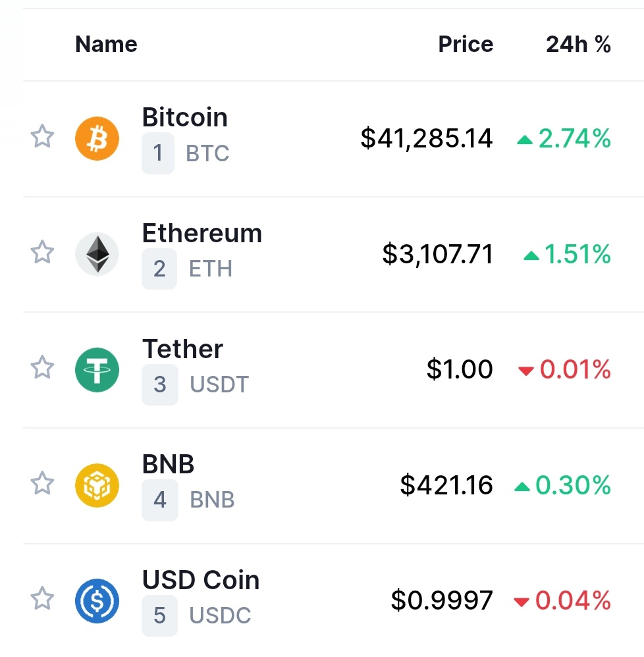Sort the list by Price header
This screenshot has width=644, height=657.
[x=466, y=44]
